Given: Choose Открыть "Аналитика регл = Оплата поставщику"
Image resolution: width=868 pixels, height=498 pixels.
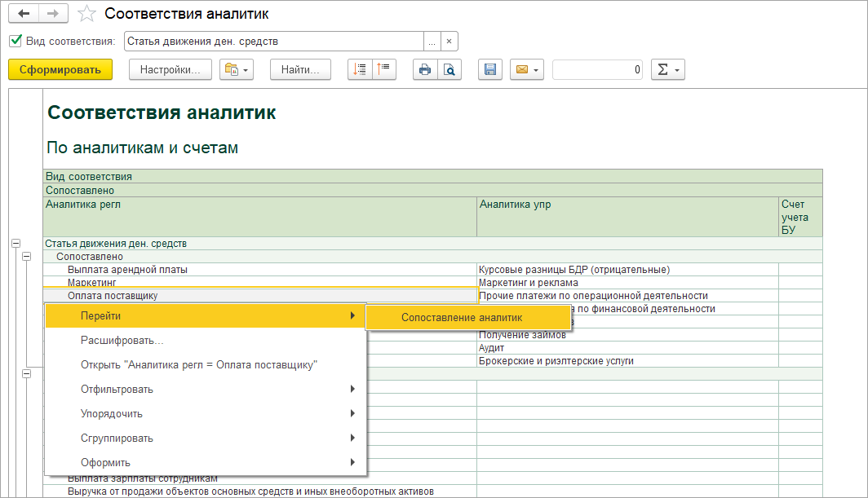Looking at the screenshot, I should pos(206,364).
